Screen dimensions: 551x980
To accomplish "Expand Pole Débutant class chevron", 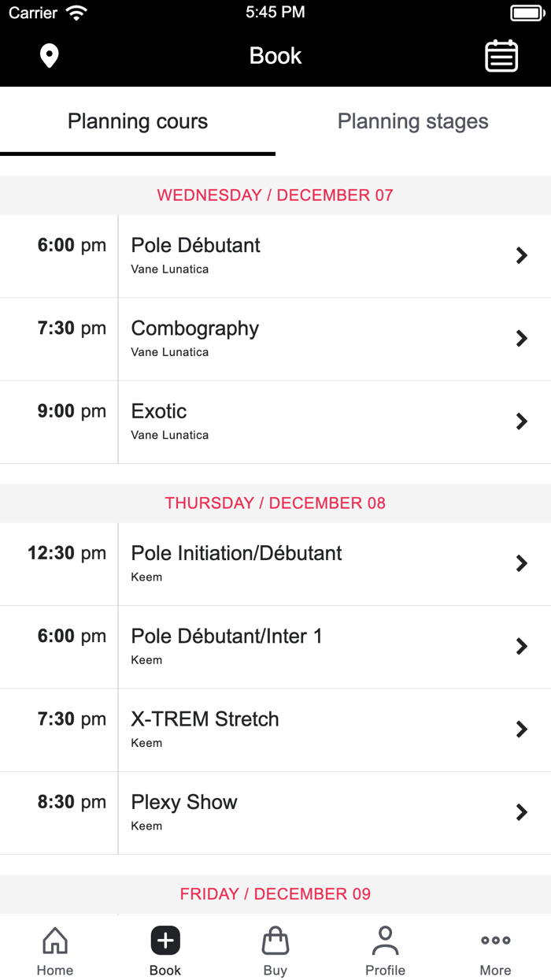I will pos(521,255).
